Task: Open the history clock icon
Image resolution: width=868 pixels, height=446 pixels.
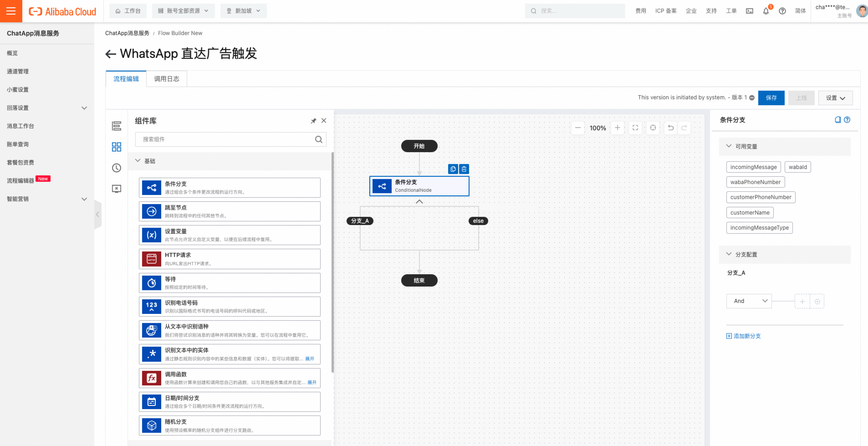Action: 117,168
